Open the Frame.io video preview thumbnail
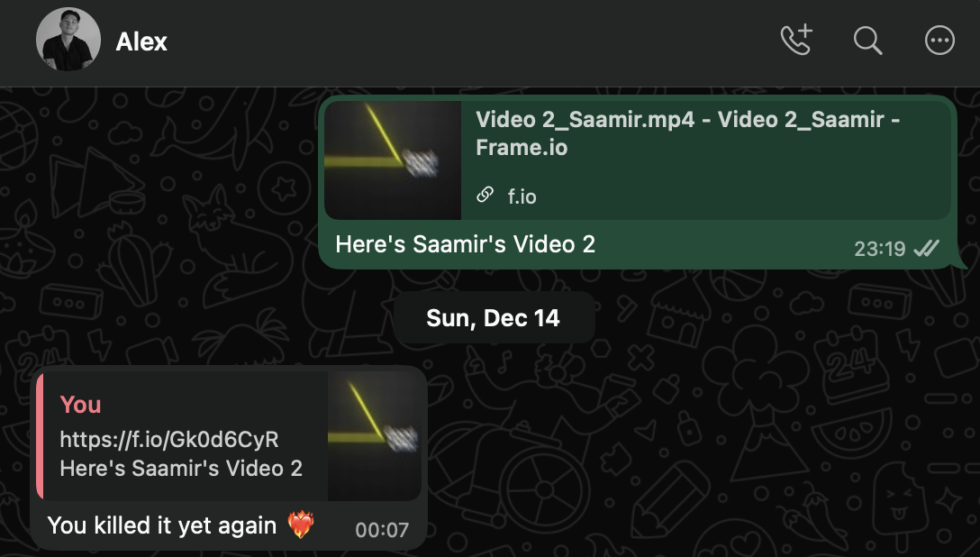 pyautogui.click(x=393, y=160)
